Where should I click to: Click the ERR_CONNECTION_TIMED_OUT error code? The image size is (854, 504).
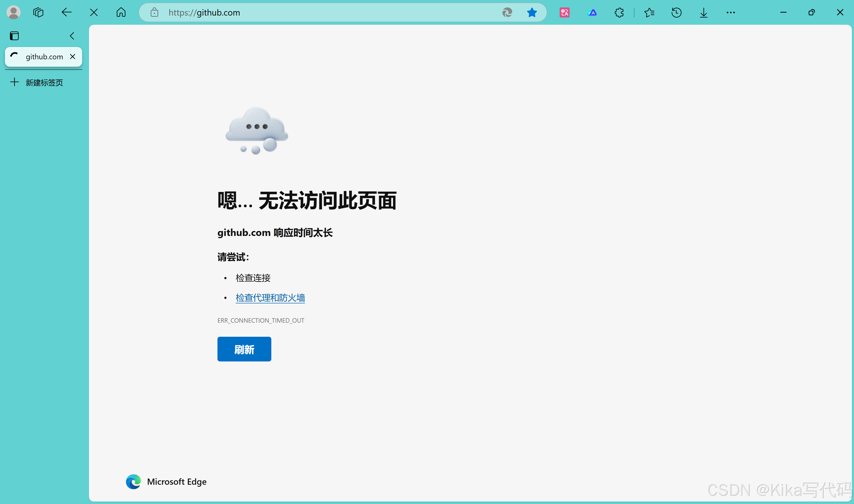point(261,321)
